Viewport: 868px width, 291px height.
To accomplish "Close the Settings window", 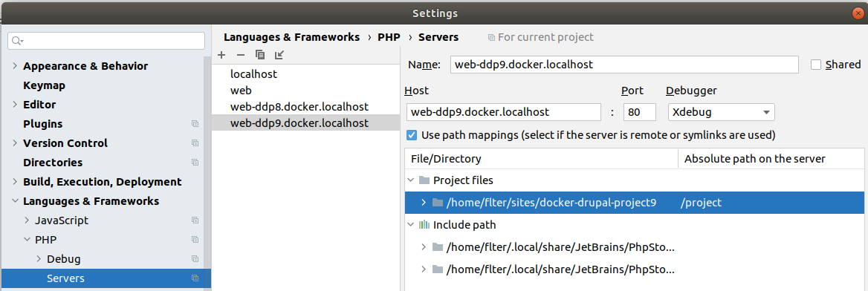I will (858, 13).
